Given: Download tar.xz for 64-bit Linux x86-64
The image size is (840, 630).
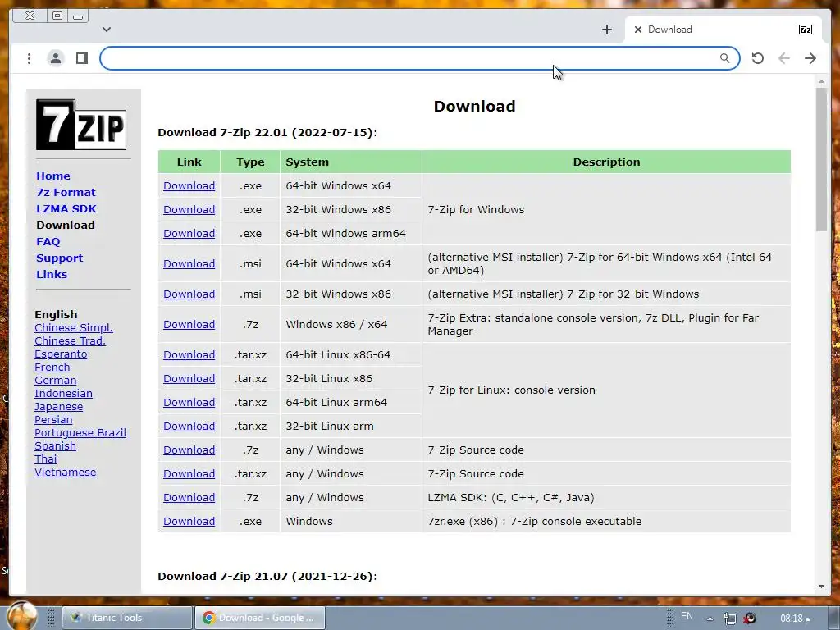Looking at the screenshot, I should (x=189, y=354).
